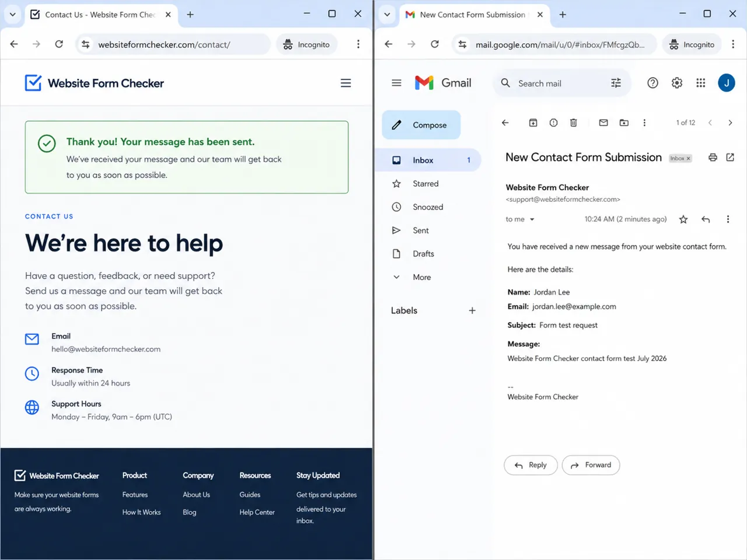The width and height of the screenshot is (747, 560).
Task: Click site info icon in Gmail address bar
Action: 462,44
